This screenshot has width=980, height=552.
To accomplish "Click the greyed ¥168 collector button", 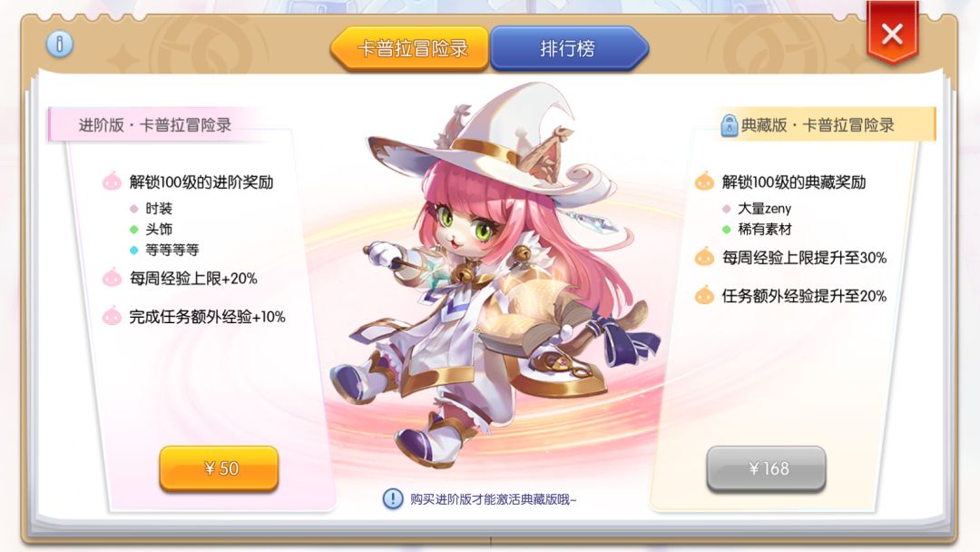I will coord(766,468).
